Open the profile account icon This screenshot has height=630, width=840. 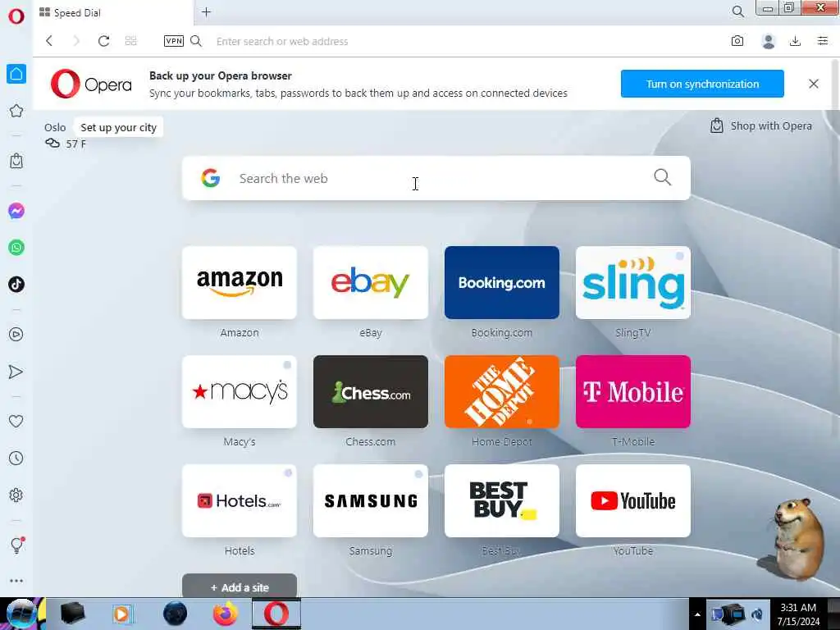point(768,41)
